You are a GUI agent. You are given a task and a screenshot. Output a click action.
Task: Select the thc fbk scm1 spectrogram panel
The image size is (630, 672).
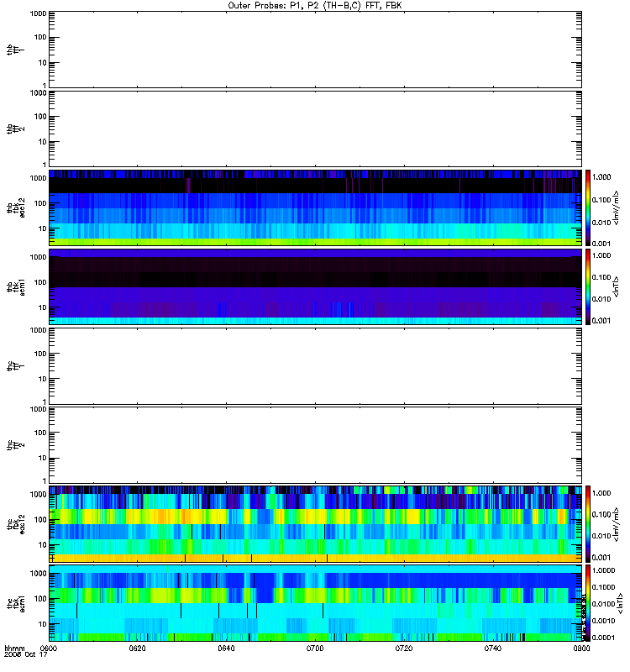coord(316,603)
